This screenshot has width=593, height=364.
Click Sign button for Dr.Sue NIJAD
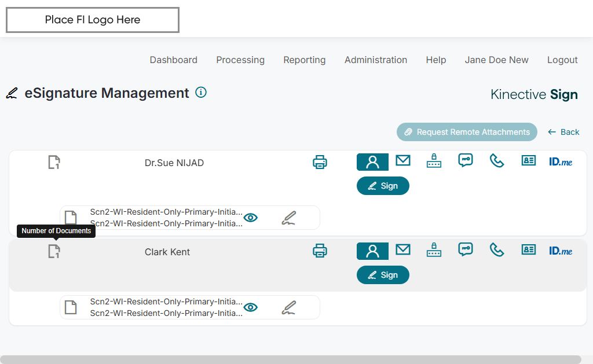[383, 186]
